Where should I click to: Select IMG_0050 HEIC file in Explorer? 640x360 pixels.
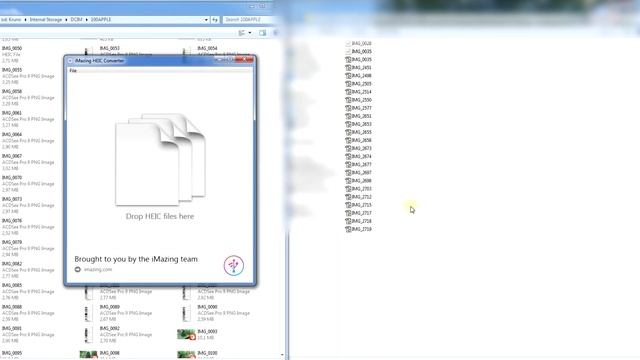pyautogui.click(x=12, y=54)
